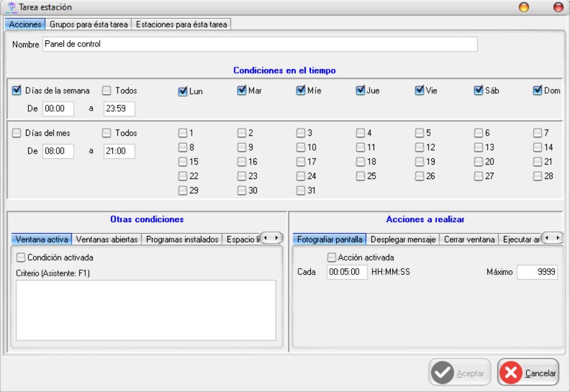570x392 pixels.
Task: Select day 15 of the month
Action: [183, 162]
